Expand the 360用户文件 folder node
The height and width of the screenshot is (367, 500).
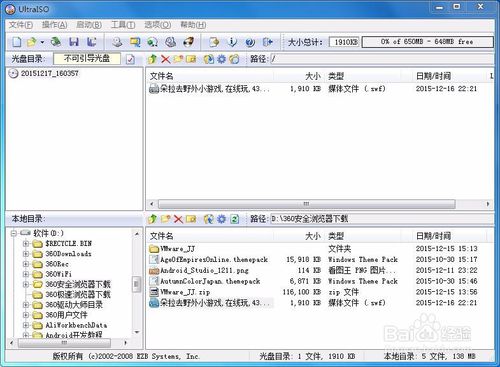click(x=26, y=315)
